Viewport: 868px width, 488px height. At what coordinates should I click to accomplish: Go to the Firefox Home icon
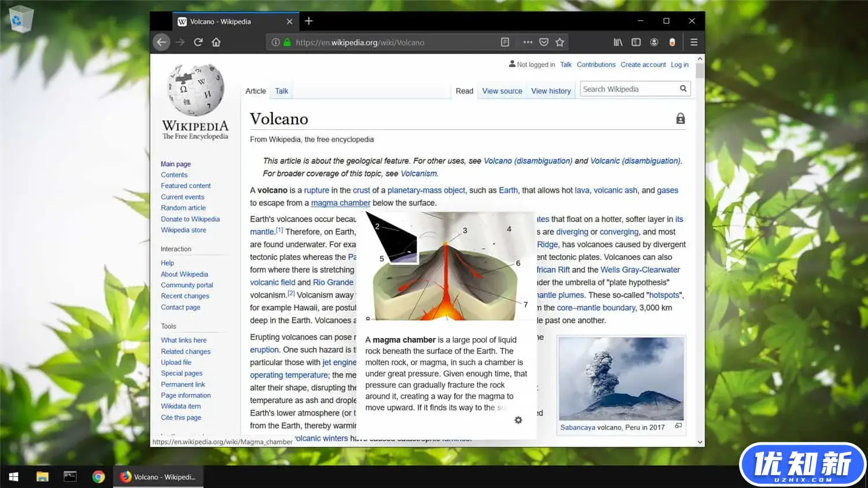pyautogui.click(x=216, y=42)
